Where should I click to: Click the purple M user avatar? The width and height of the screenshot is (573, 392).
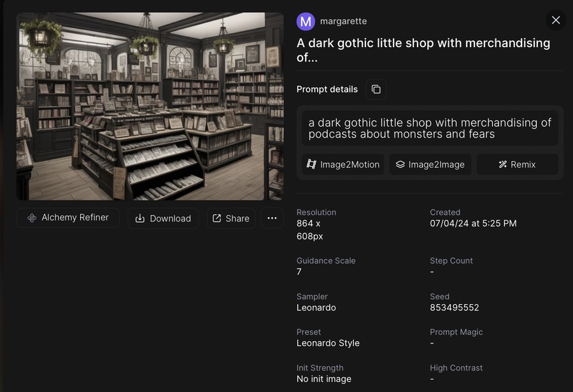click(x=306, y=21)
